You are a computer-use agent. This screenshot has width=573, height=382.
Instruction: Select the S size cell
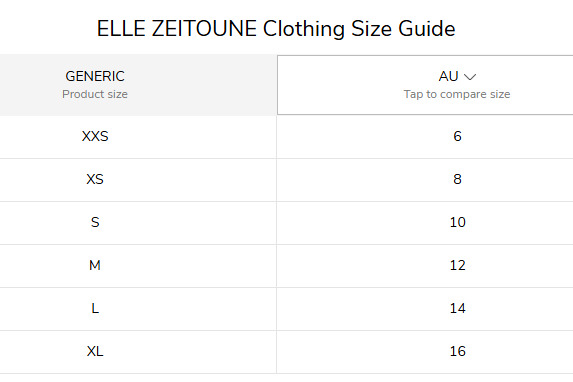click(x=138, y=223)
